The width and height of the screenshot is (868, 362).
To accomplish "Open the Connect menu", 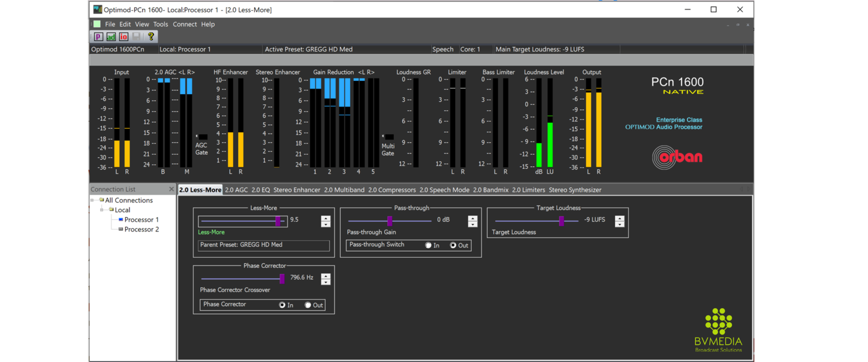I will (184, 24).
